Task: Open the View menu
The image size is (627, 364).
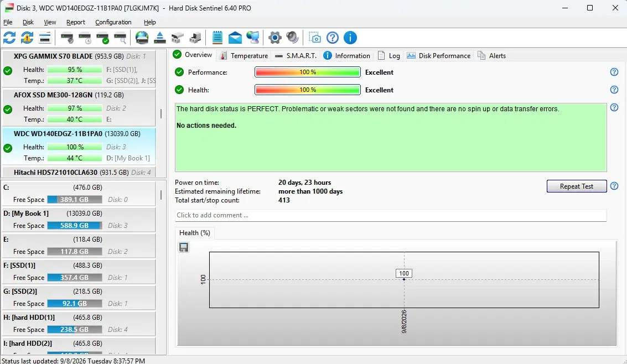Action: click(50, 22)
